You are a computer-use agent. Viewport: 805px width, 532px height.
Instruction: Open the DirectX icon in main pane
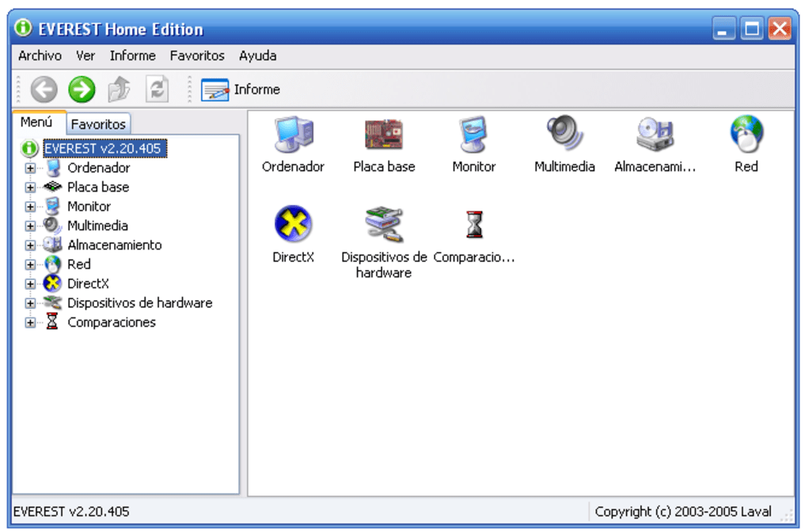293,224
